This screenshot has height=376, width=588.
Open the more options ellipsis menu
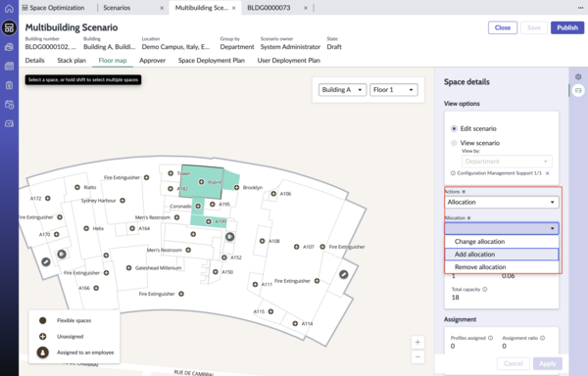coord(580,8)
